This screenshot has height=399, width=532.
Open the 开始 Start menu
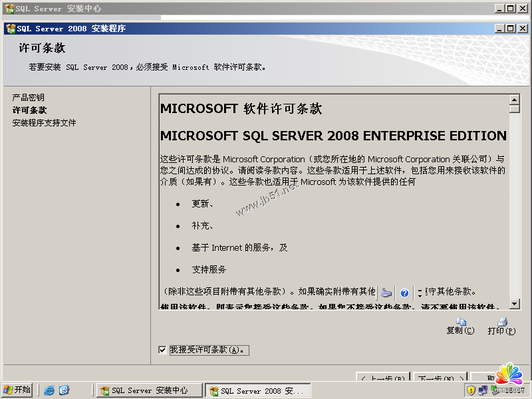coord(17,390)
